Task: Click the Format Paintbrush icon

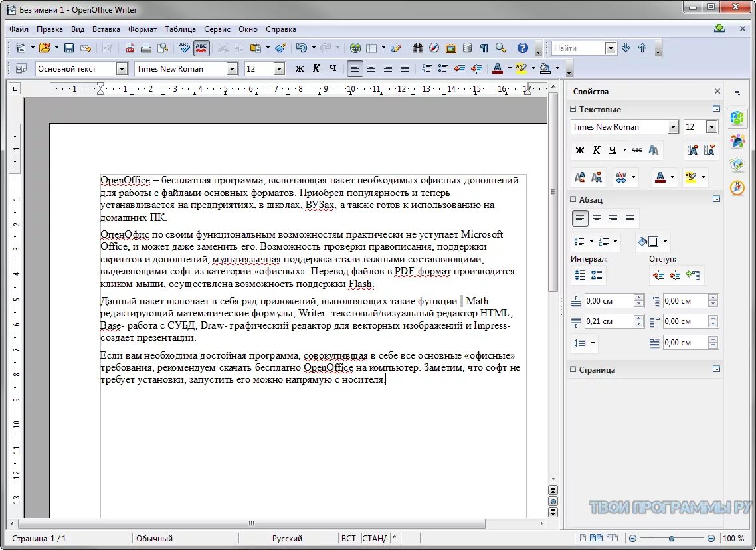Action: click(x=280, y=48)
